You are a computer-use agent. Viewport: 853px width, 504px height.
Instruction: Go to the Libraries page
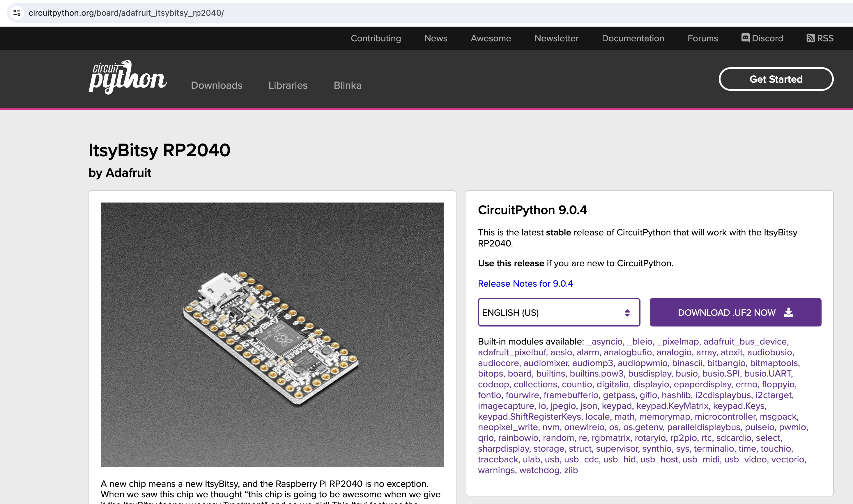288,85
